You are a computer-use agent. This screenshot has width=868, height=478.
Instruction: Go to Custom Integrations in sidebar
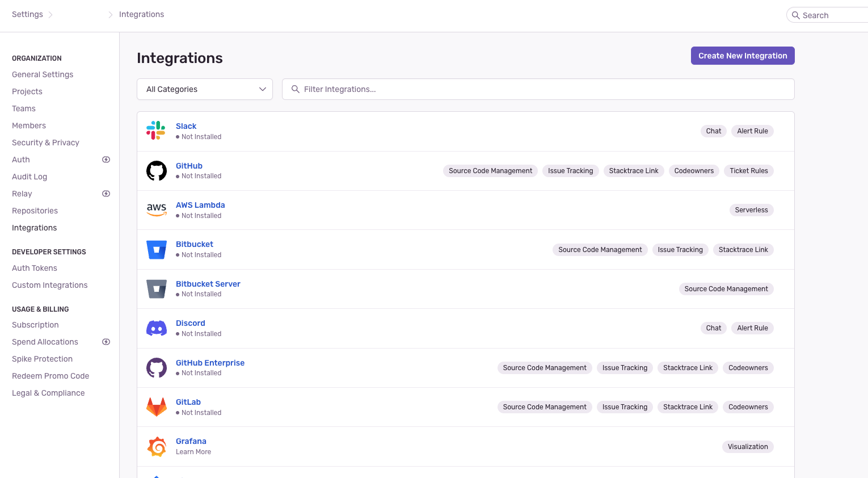(x=50, y=285)
